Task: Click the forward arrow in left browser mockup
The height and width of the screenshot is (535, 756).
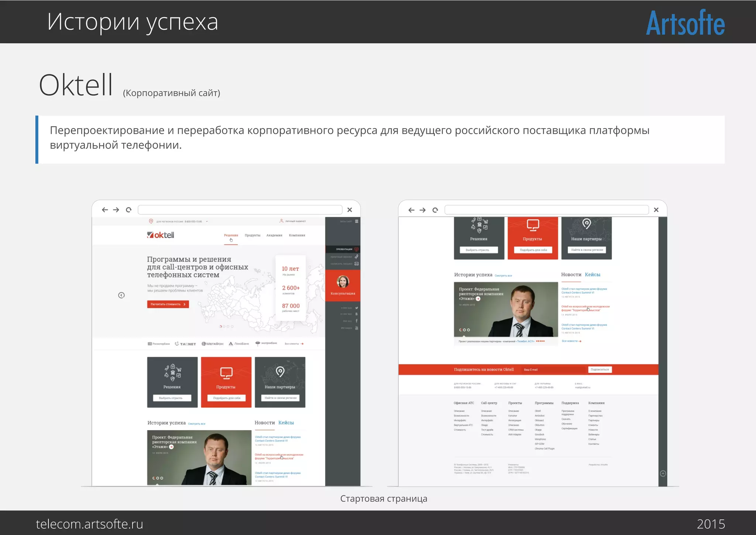Action: (116, 210)
